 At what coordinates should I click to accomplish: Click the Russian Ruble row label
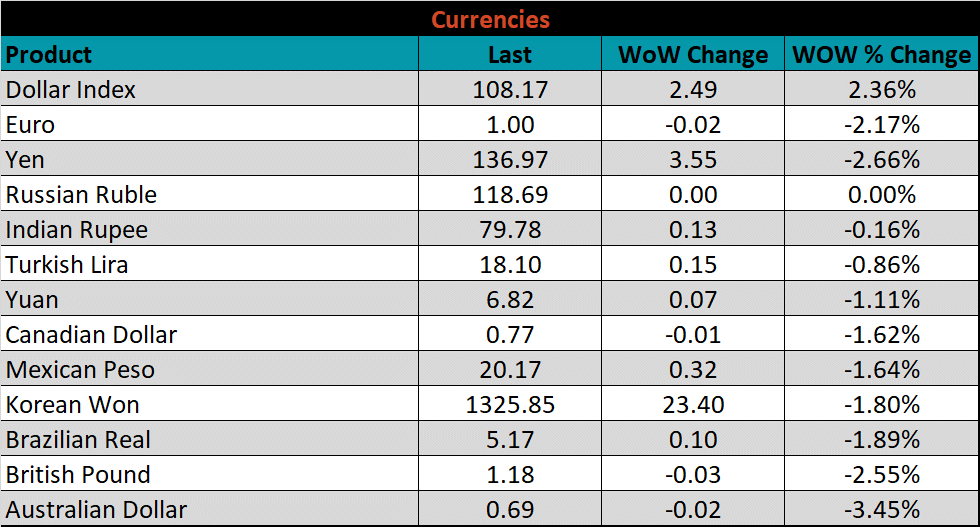(x=81, y=195)
